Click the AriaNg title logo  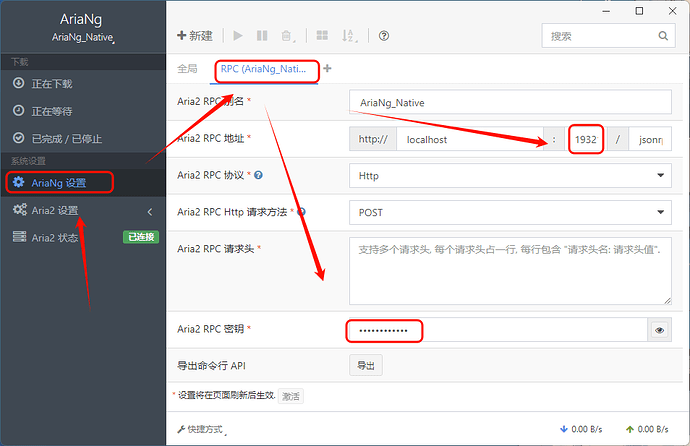[x=81, y=19]
